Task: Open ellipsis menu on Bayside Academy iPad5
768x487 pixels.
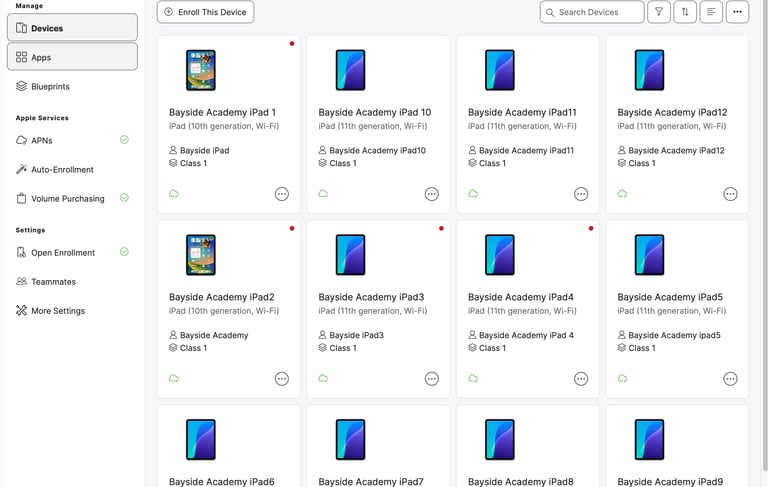Action: point(730,379)
